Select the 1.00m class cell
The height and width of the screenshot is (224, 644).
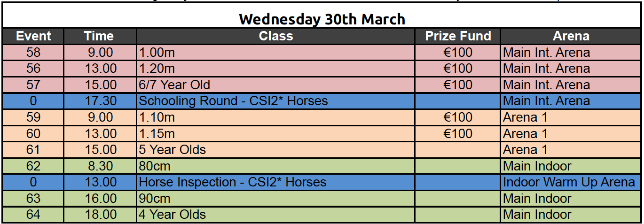pos(275,53)
